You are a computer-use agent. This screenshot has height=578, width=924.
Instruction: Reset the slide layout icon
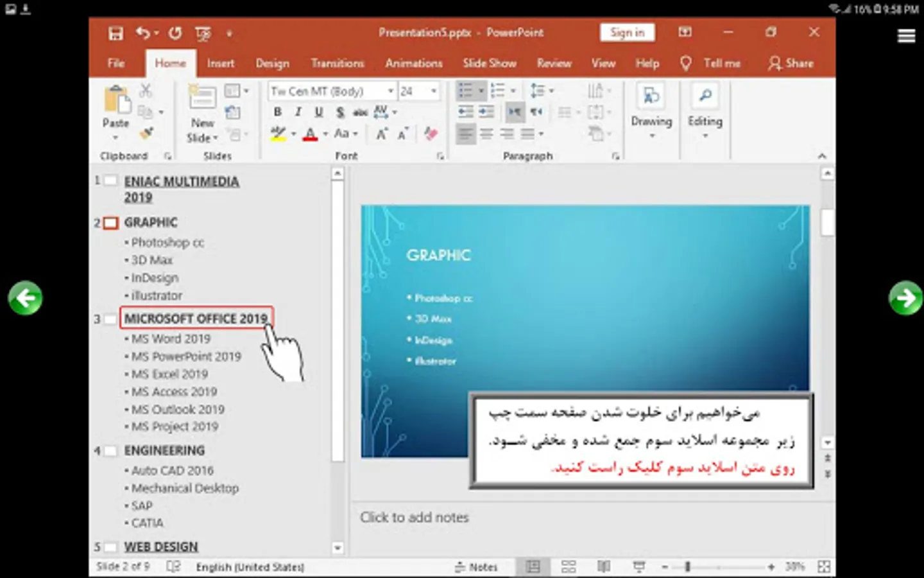click(x=232, y=113)
